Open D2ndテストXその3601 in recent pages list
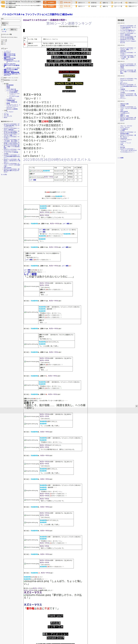138x644 pixels. [x=11, y=137]
